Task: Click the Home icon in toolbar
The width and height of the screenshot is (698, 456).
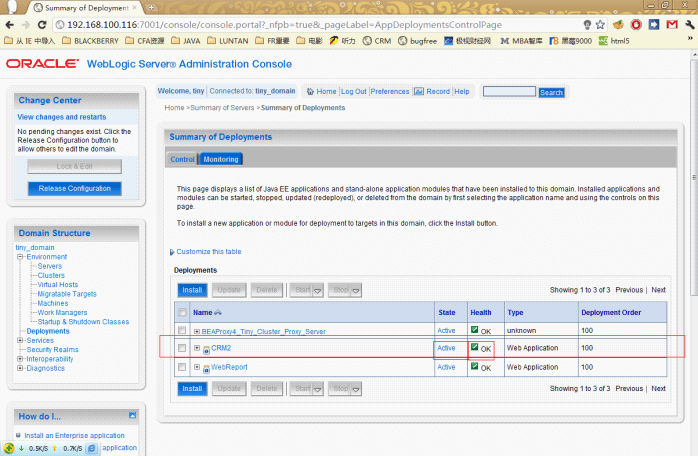Action: click(x=310, y=91)
